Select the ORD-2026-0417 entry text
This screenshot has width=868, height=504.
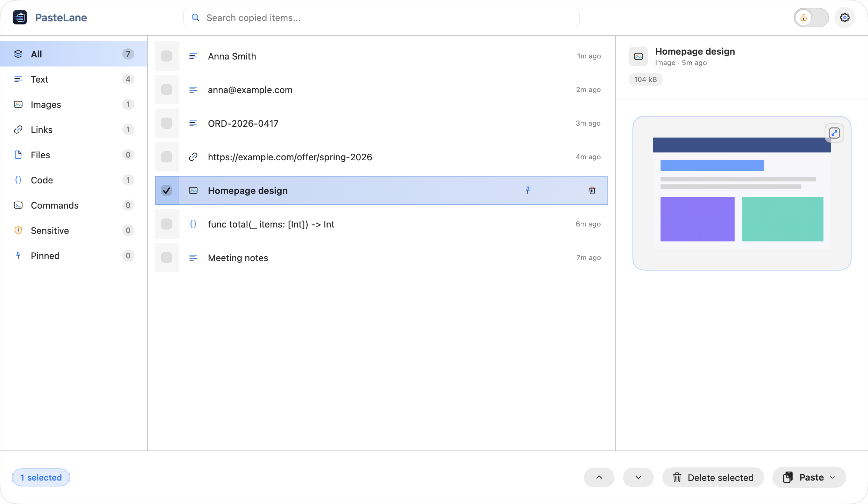pos(243,123)
